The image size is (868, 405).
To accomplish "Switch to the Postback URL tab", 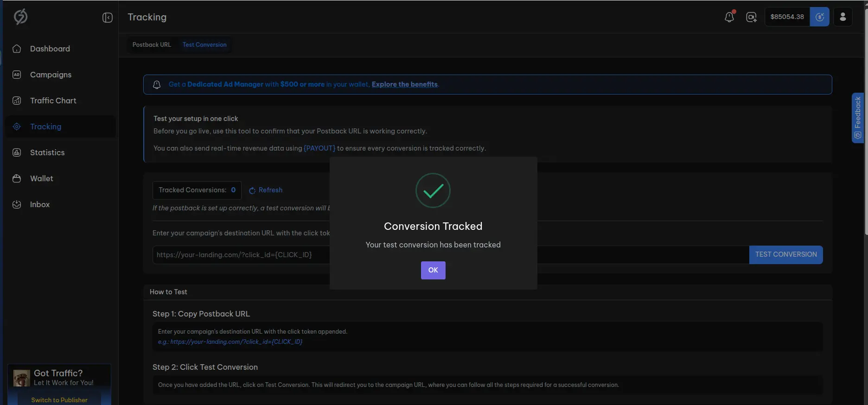I will (152, 45).
